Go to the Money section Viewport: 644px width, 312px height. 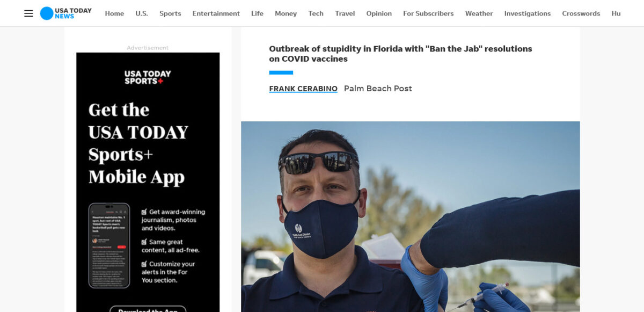(286, 13)
